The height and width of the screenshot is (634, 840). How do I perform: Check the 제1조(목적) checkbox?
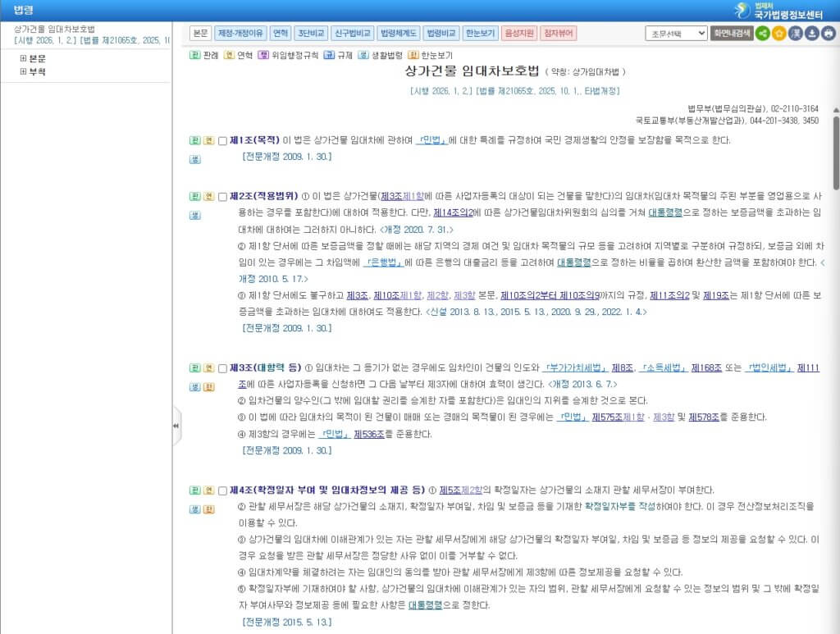[223, 141]
